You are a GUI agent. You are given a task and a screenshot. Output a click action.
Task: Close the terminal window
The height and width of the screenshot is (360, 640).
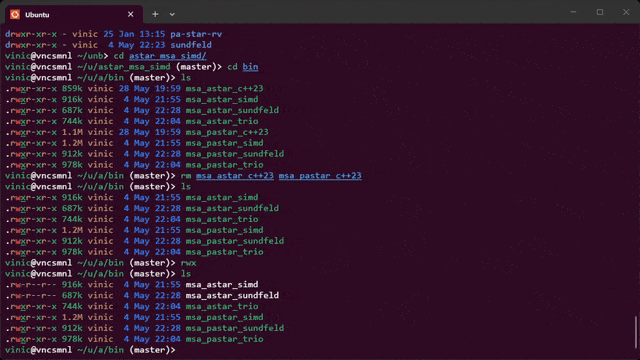pos(626,12)
